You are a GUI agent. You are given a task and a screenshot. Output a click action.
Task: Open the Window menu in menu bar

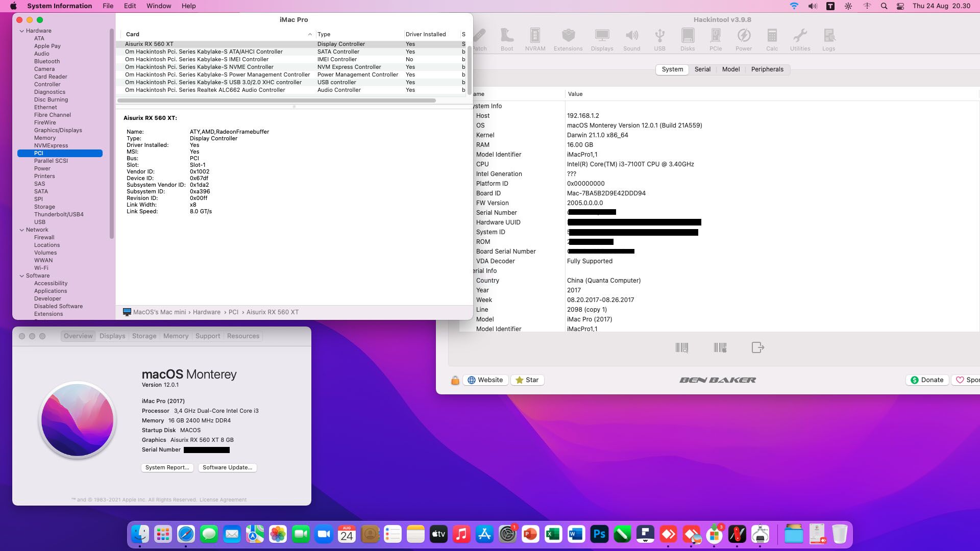pos(159,6)
